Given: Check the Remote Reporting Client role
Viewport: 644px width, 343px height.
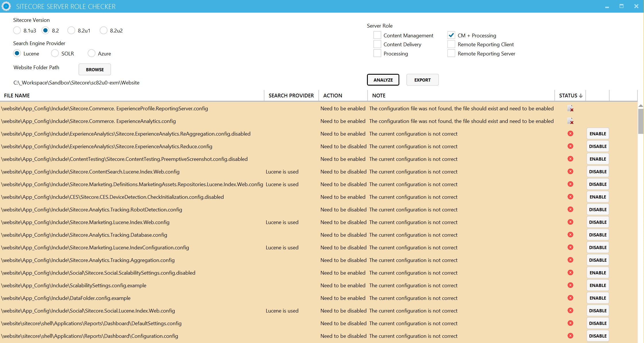Looking at the screenshot, I should [x=451, y=44].
